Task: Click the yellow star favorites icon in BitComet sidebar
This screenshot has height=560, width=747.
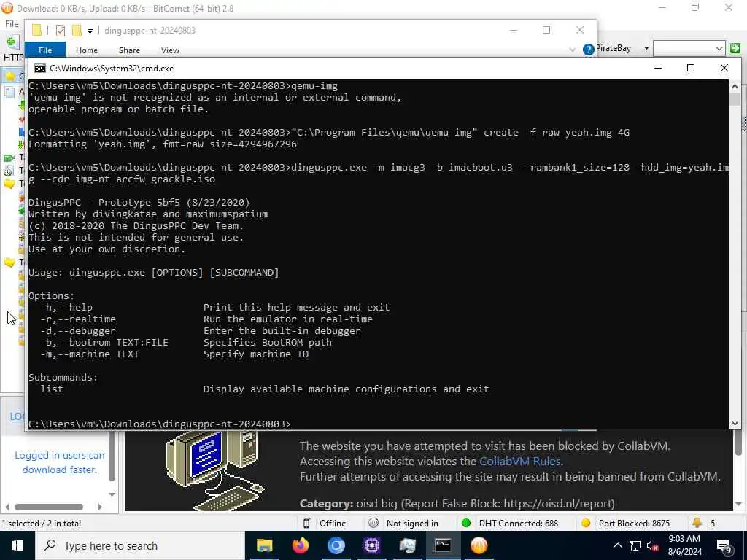Action: [9, 76]
